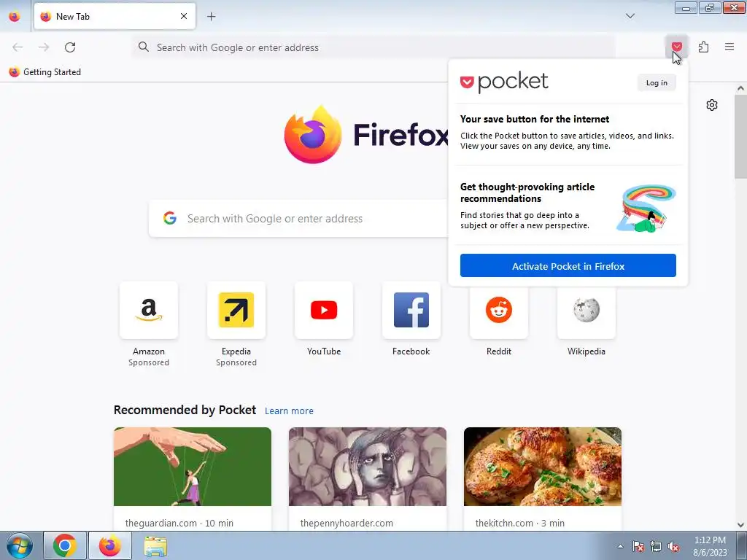The image size is (747, 560).
Task: Click Learn more about Pocket
Action: (x=289, y=411)
